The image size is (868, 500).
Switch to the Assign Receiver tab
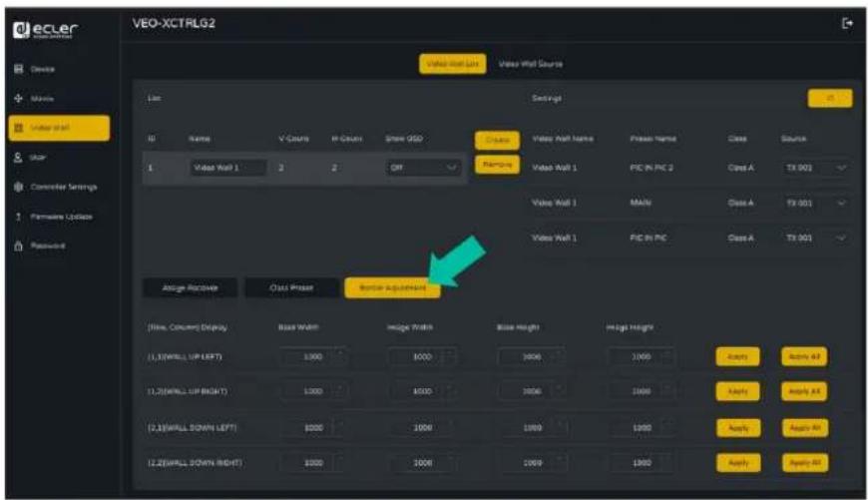(x=190, y=288)
